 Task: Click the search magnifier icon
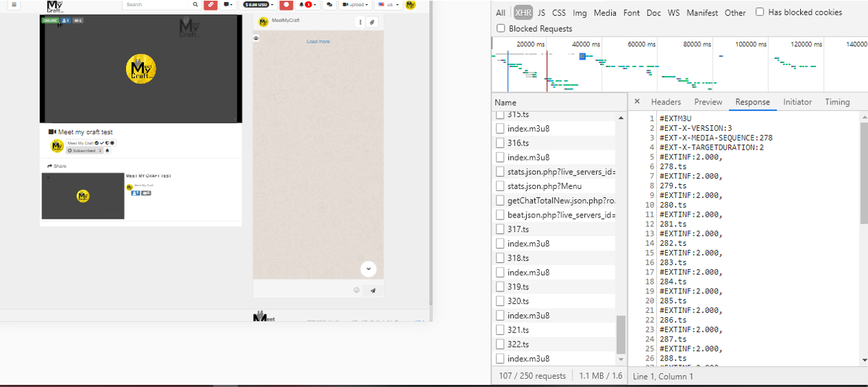(x=195, y=4)
